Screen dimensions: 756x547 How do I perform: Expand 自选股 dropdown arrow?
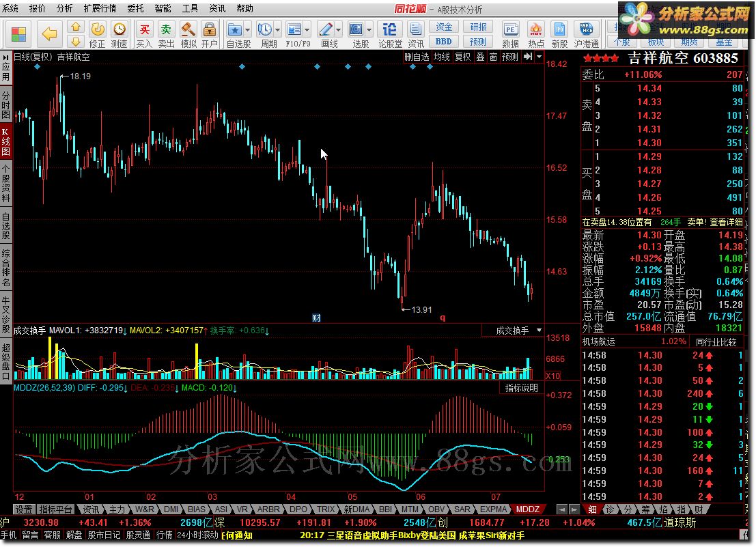tap(248, 30)
